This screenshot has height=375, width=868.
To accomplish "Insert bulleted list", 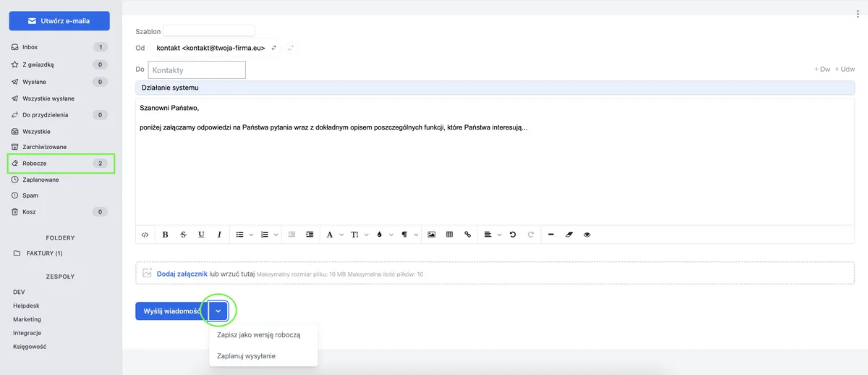I will 240,235.
